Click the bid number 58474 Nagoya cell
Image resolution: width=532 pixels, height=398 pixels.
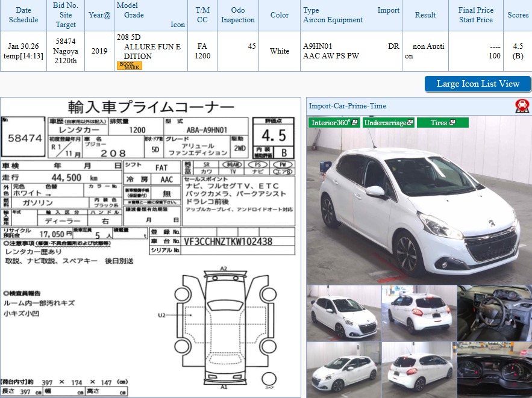66,51
